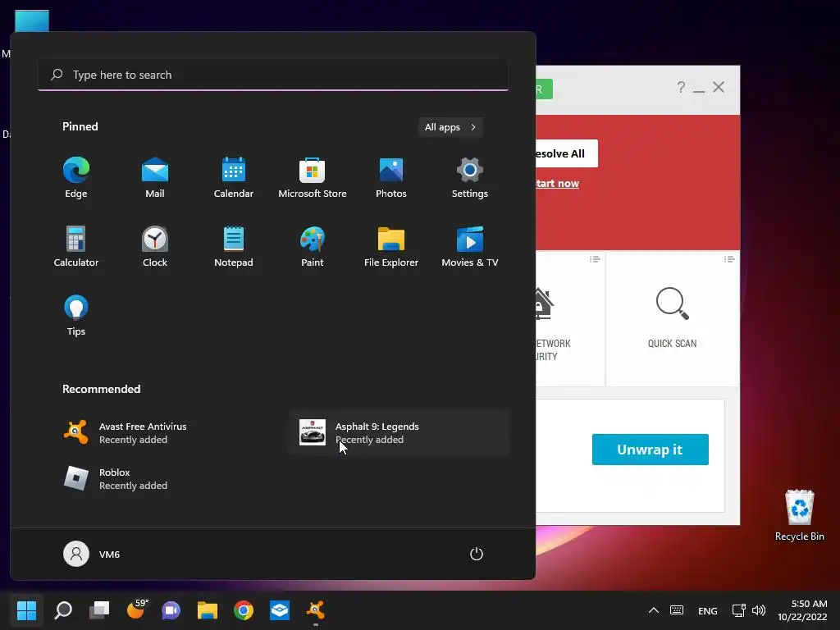The image size is (840, 630).
Task: Launch Mail from pinned apps
Action: [155, 178]
